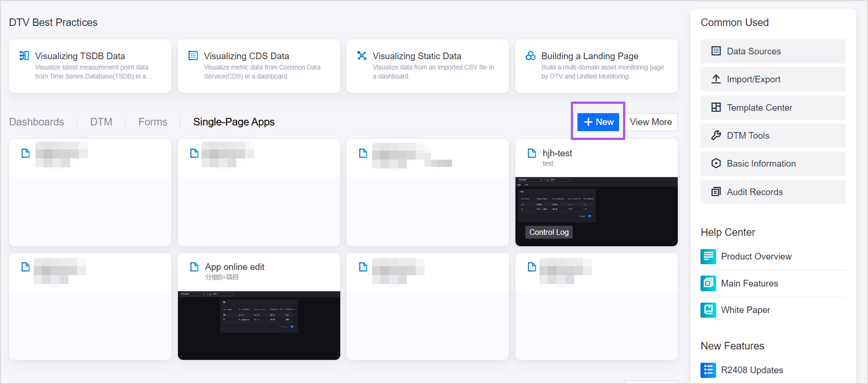Open the R2408 Updates entry
The image size is (868, 384).
(751, 370)
